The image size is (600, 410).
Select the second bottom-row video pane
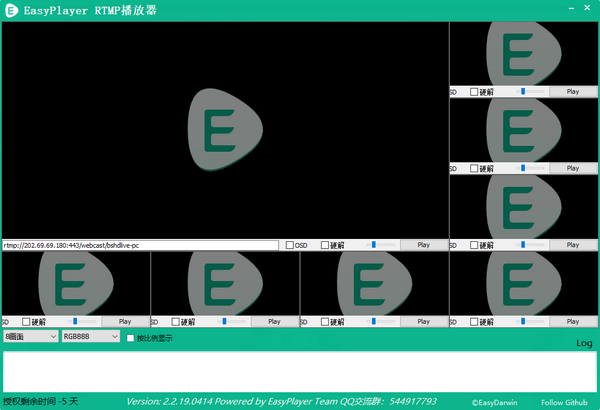(225, 283)
